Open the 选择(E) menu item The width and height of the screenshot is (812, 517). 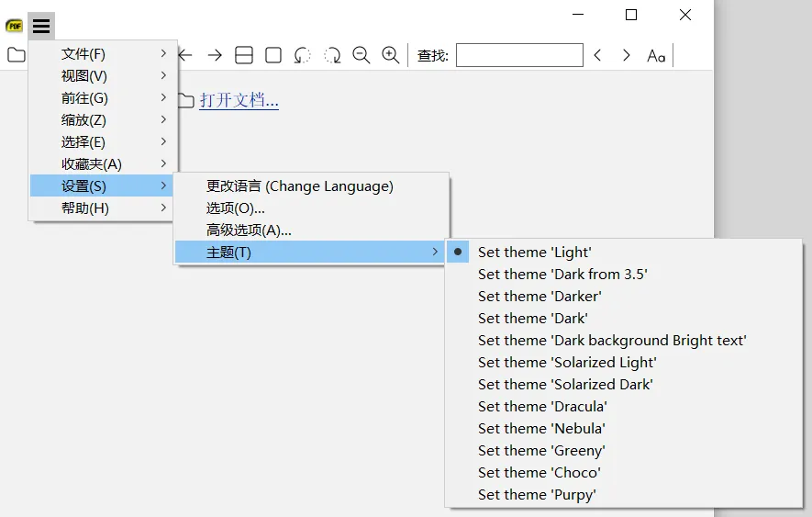point(103,142)
